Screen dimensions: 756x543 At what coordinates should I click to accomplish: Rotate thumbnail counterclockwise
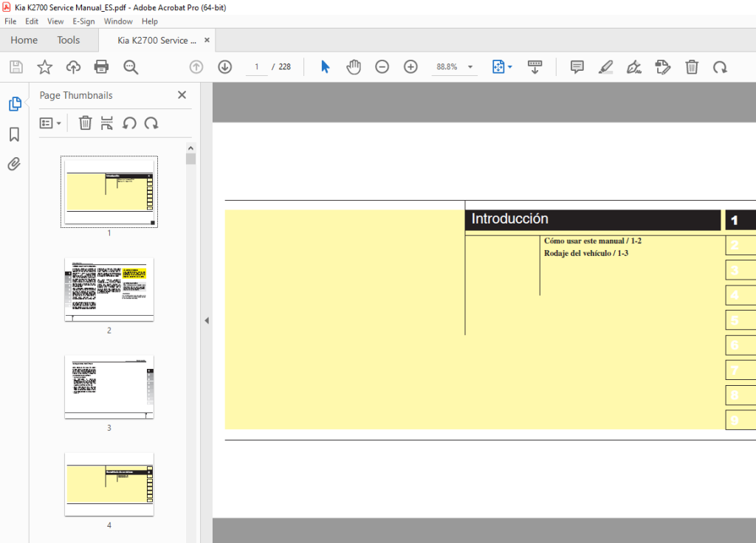[x=129, y=123]
